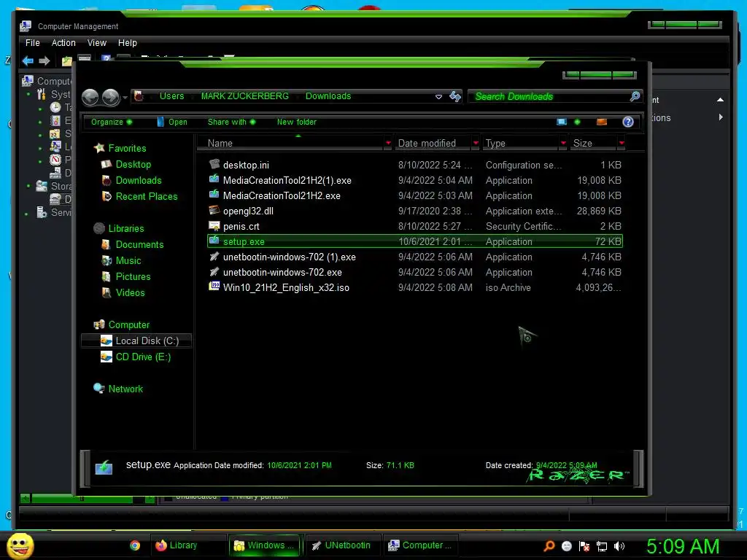This screenshot has height=560, width=747.
Task: Select the setup.exe file row
Action: pyautogui.click(x=415, y=241)
